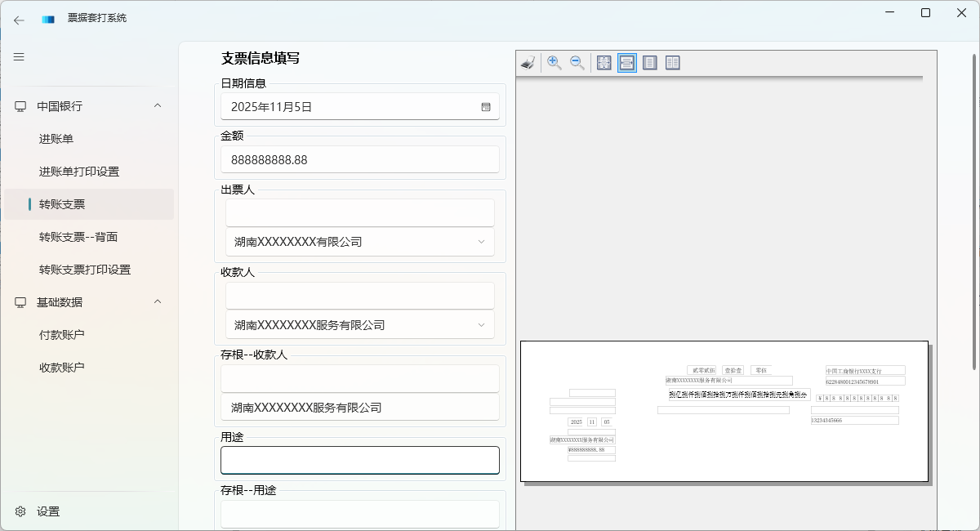This screenshot has width=980, height=531.
Task: Open 进账单 in the sidebar
Action: (x=89, y=139)
